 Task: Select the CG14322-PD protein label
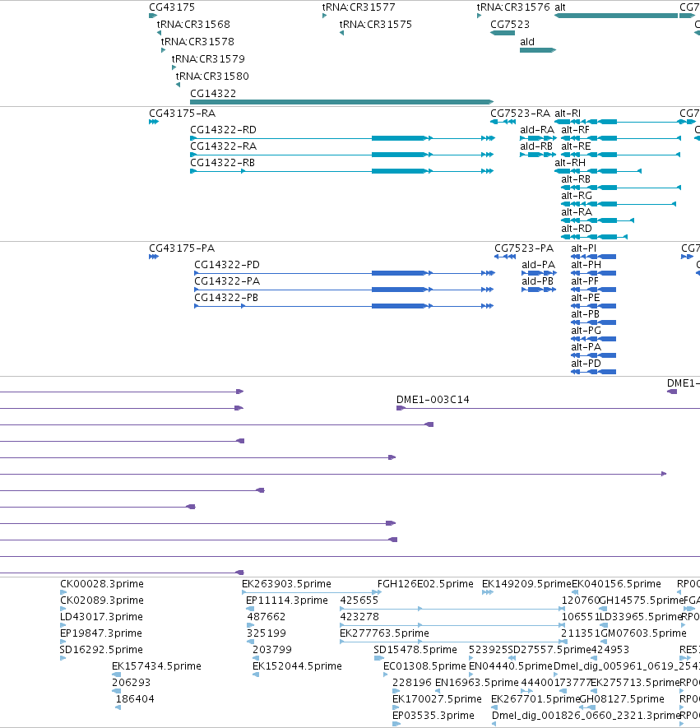(x=226, y=265)
